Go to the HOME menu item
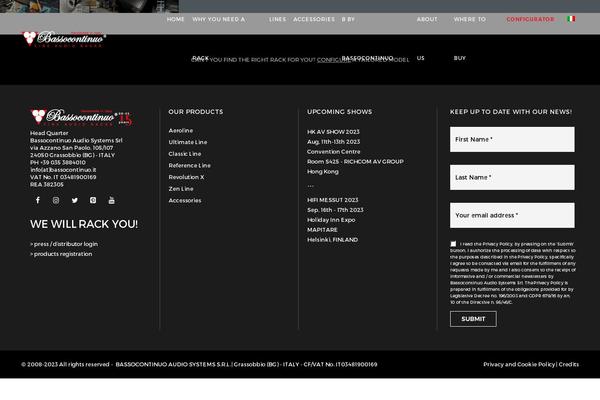 tap(176, 19)
